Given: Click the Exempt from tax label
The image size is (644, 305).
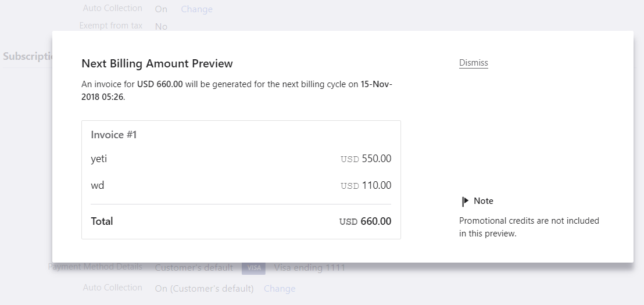Looking at the screenshot, I should 111,26.
